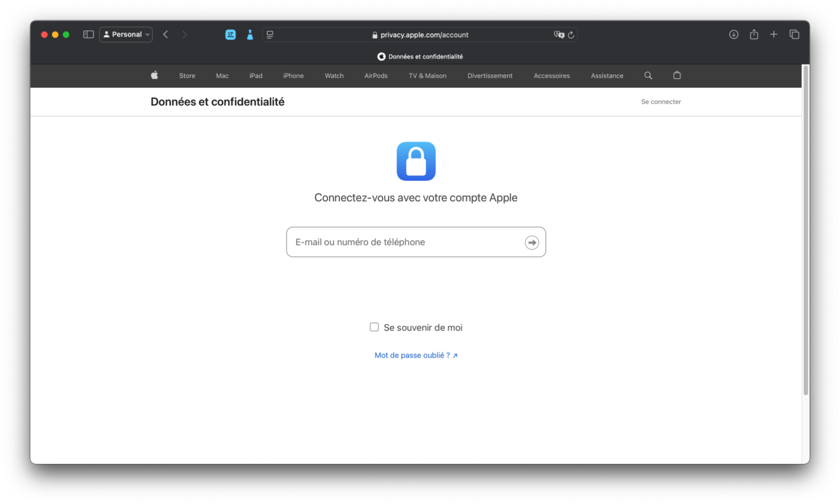Image resolution: width=840 pixels, height=504 pixels.
Task: Click the translate icon in address bar
Action: [559, 35]
